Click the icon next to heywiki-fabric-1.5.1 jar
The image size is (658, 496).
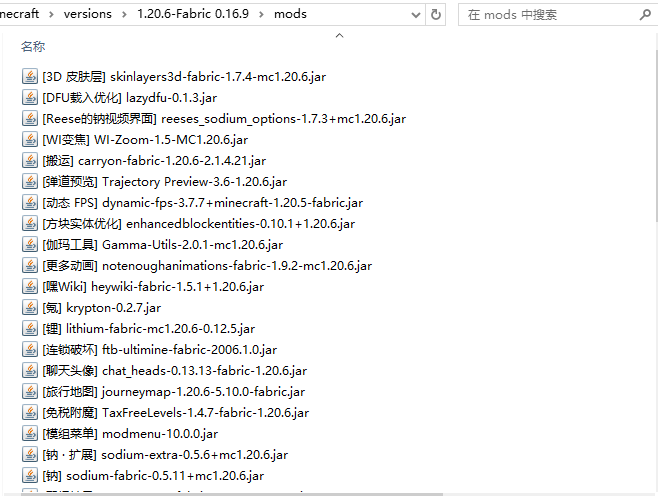[29, 286]
